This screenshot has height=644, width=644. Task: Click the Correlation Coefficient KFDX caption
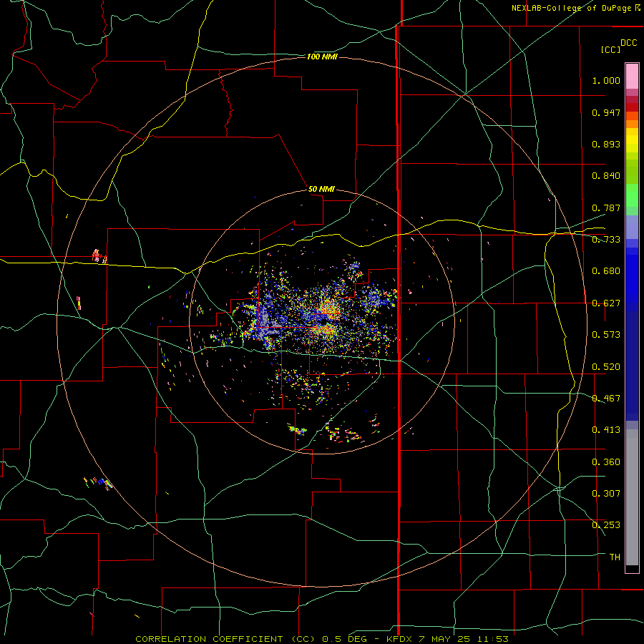322,639
